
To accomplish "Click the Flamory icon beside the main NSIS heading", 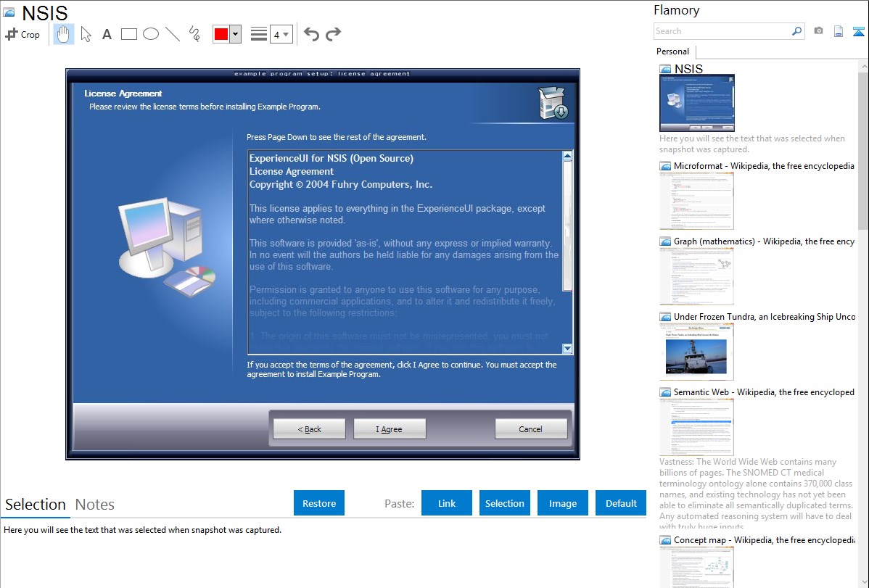I will 9,12.
